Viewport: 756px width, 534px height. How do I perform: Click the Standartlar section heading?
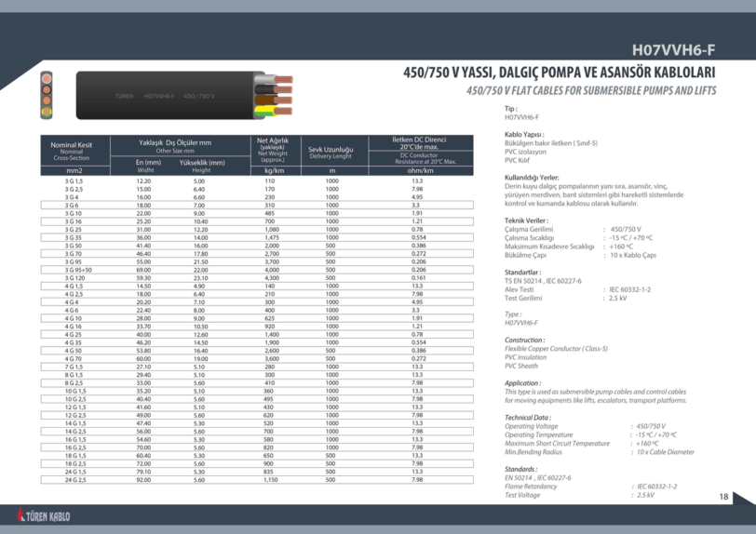click(523, 272)
